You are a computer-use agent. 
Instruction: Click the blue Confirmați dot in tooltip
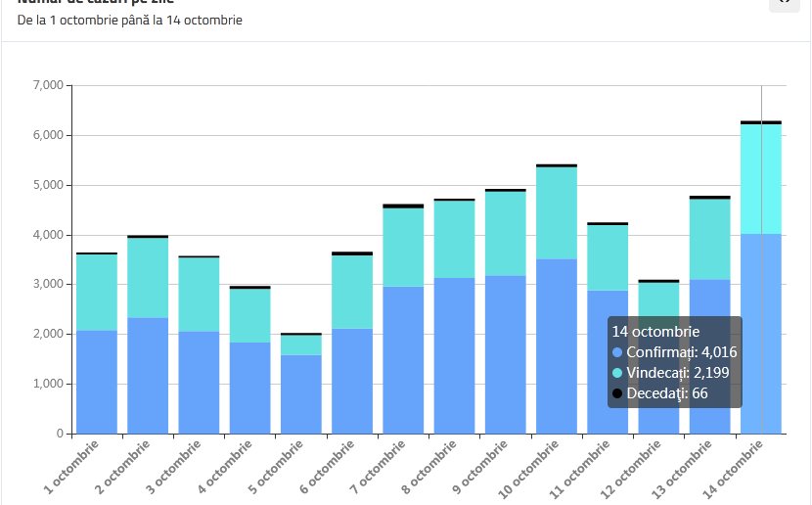(617, 352)
